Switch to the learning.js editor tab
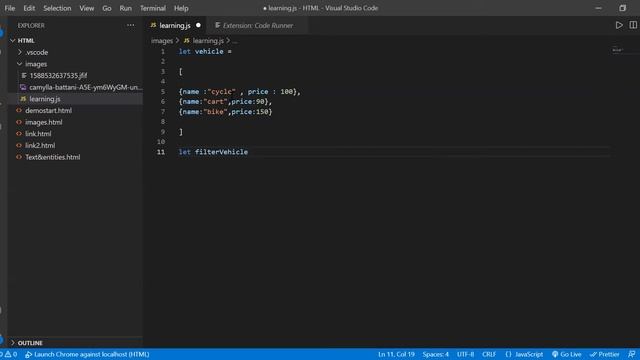 pyautogui.click(x=175, y=25)
